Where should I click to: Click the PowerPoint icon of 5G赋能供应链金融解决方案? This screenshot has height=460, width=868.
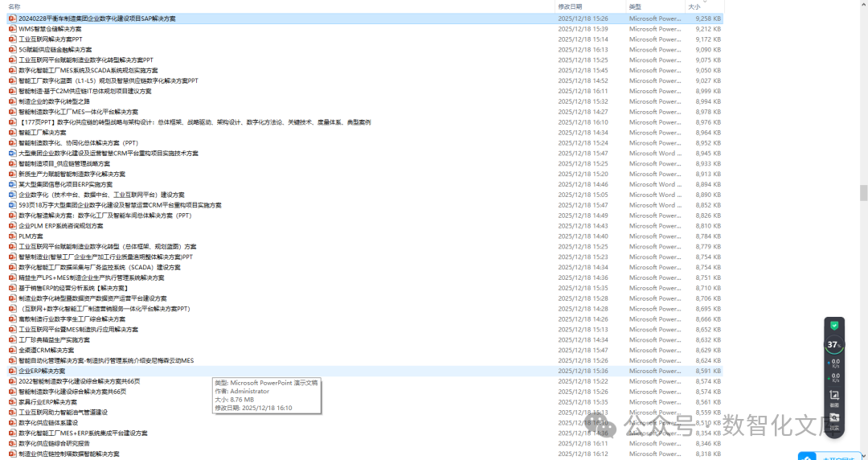tap(13, 50)
